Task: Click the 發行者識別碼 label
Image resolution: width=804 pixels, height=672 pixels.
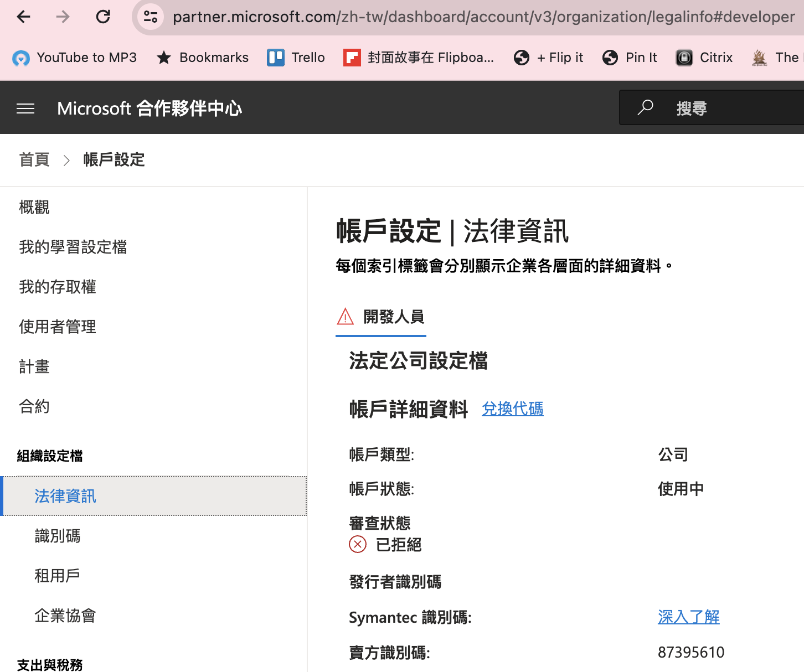Action: click(x=395, y=582)
